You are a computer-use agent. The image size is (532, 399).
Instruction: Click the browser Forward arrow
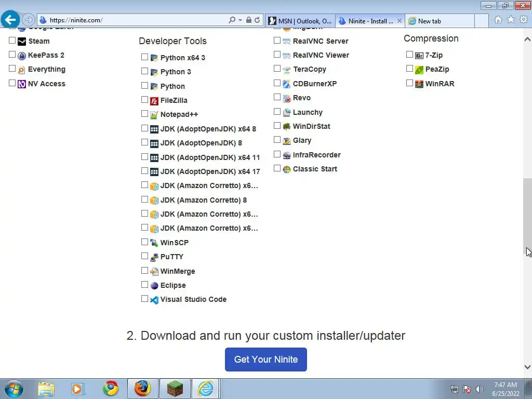click(x=29, y=20)
